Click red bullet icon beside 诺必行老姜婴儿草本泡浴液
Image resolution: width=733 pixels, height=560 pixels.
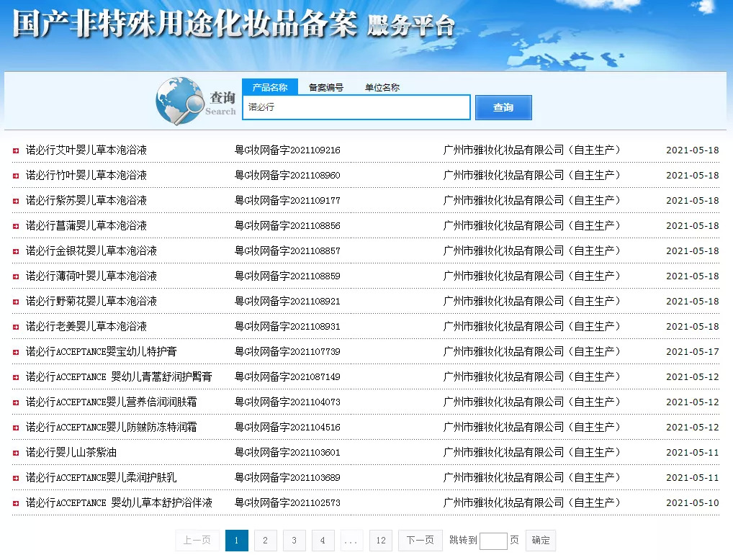click(x=16, y=328)
